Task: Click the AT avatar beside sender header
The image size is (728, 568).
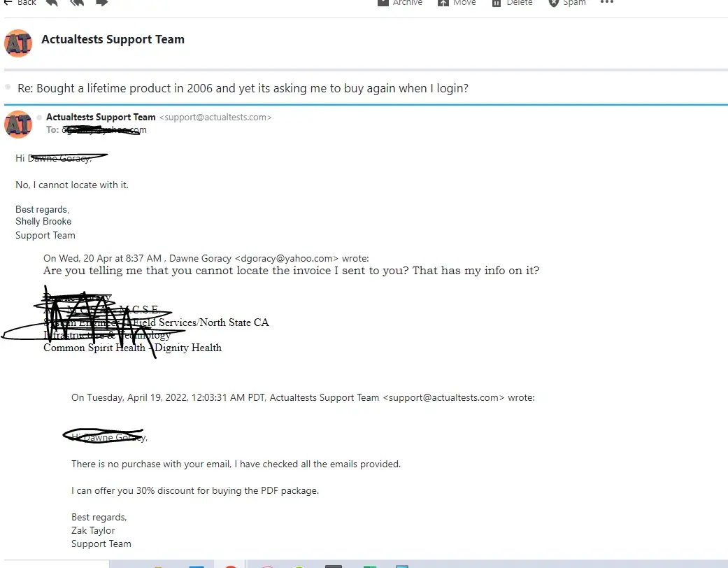Action: click(x=18, y=43)
